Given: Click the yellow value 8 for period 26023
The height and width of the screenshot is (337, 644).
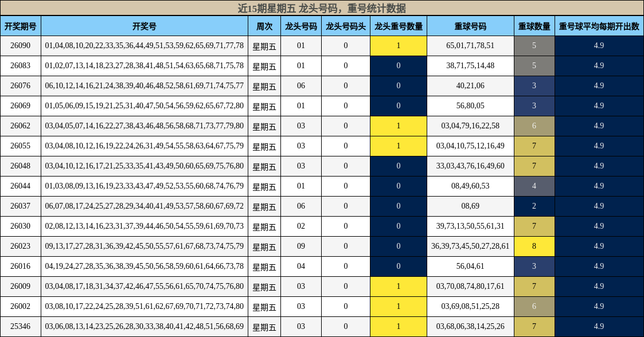Looking at the screenshot, I should coord(534,246).
